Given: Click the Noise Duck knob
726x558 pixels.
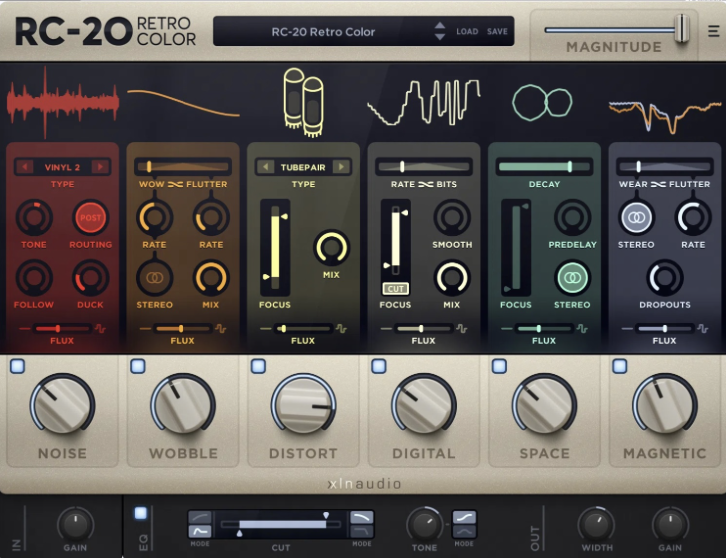Looking at the screenshot, I should coord(91,278).
